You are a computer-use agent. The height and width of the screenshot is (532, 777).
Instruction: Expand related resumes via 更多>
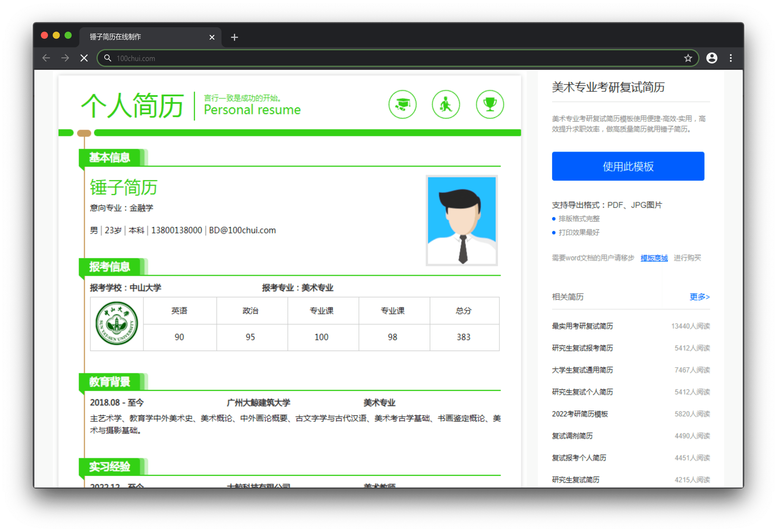tap(699, 297)
